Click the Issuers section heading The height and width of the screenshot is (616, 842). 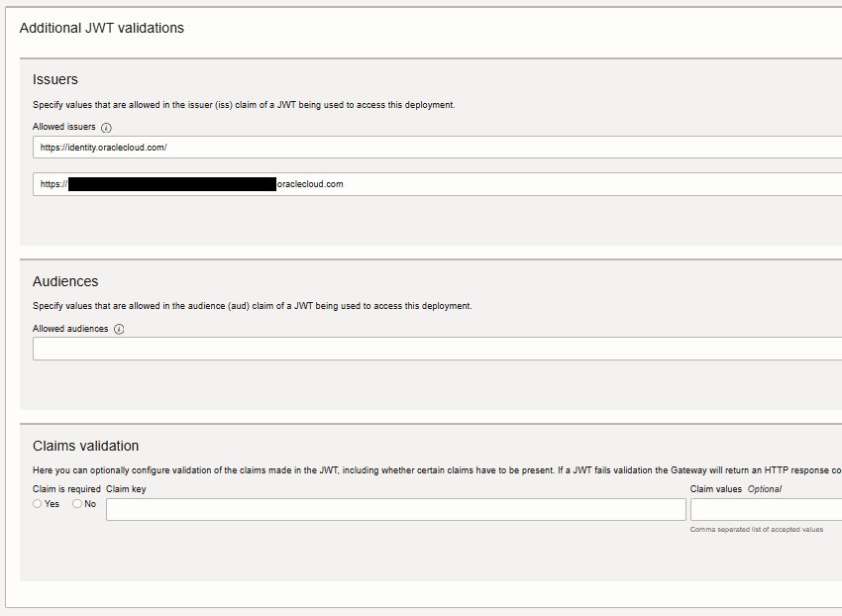[54, 79]
